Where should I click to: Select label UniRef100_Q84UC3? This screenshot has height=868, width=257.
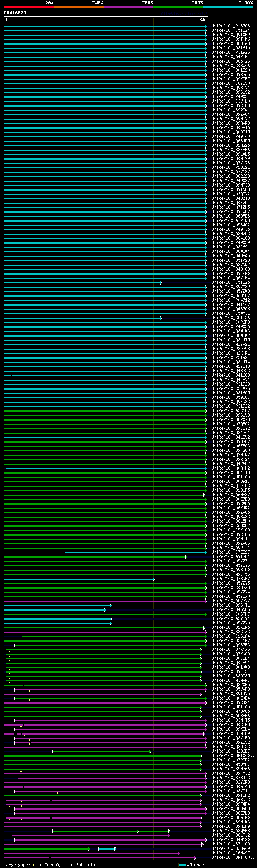(230, 238)
